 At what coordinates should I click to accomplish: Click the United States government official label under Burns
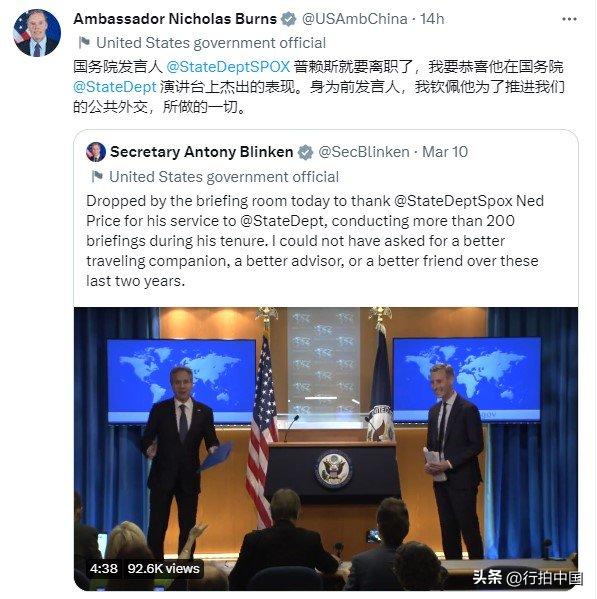(x=211, y=43)
